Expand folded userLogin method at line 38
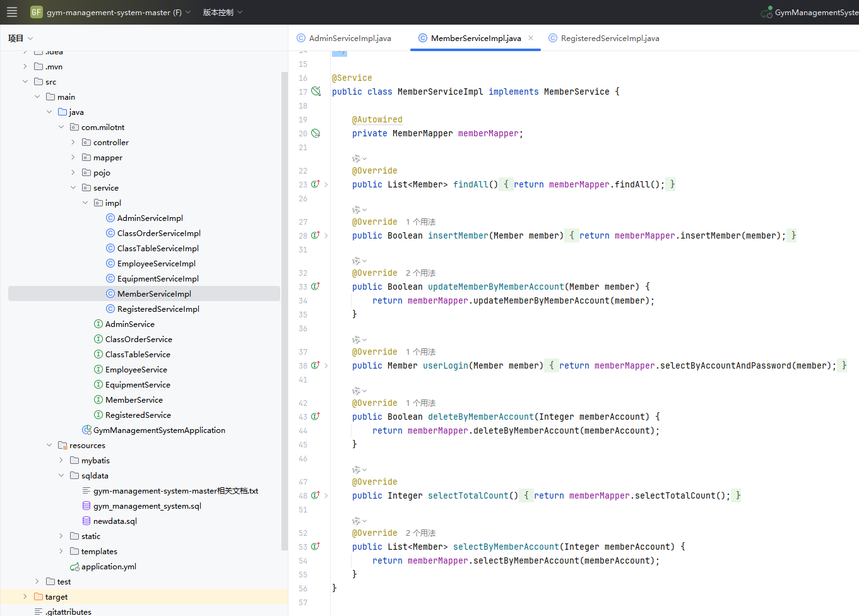The image size is (859, 616). pyautogui.click(x=326, y=365)
